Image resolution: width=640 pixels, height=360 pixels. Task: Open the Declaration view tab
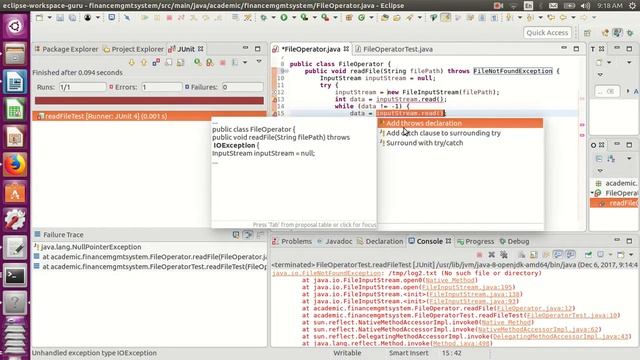(x=380, y=242)
